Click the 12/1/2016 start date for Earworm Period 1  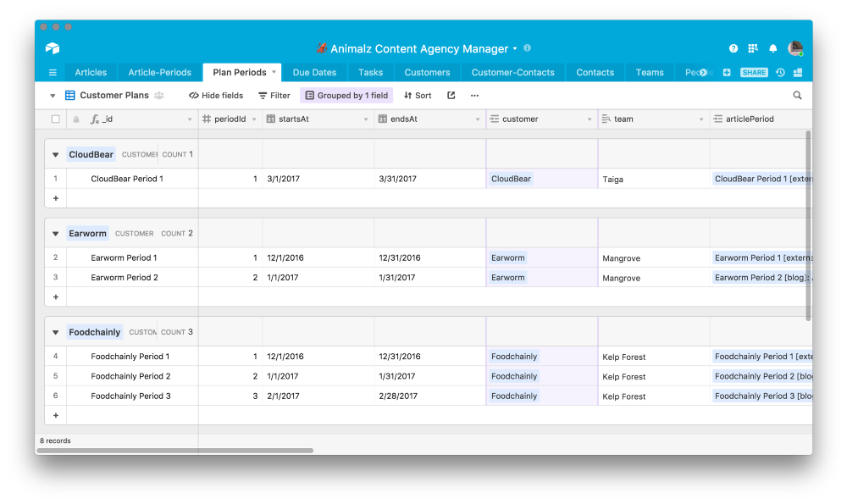(285, 258)
